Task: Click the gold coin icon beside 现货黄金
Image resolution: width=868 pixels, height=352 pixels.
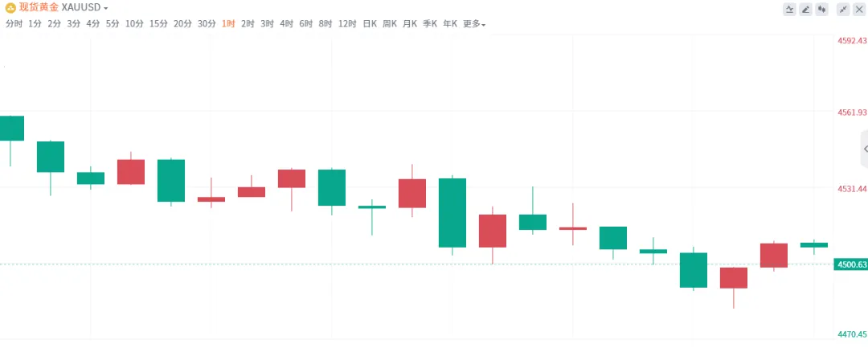Action: (10, 8)
